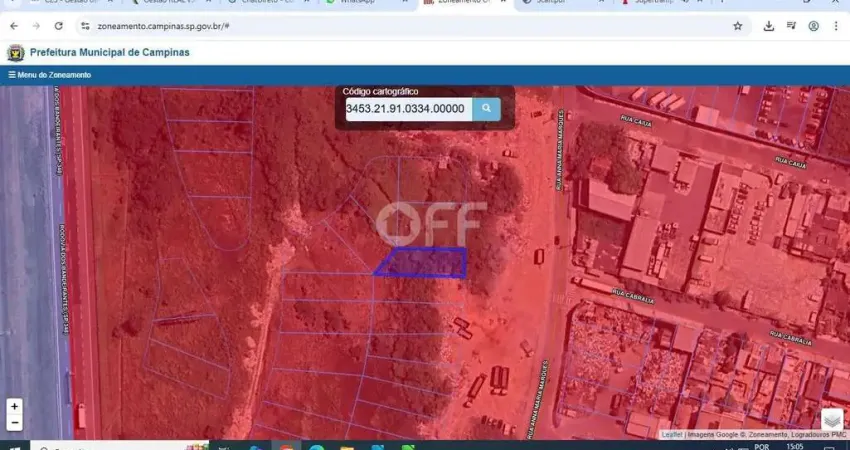Screen dimensions: 850x450
Task: Click the Campinas city crest logo
Action: [x=15, y=53]
